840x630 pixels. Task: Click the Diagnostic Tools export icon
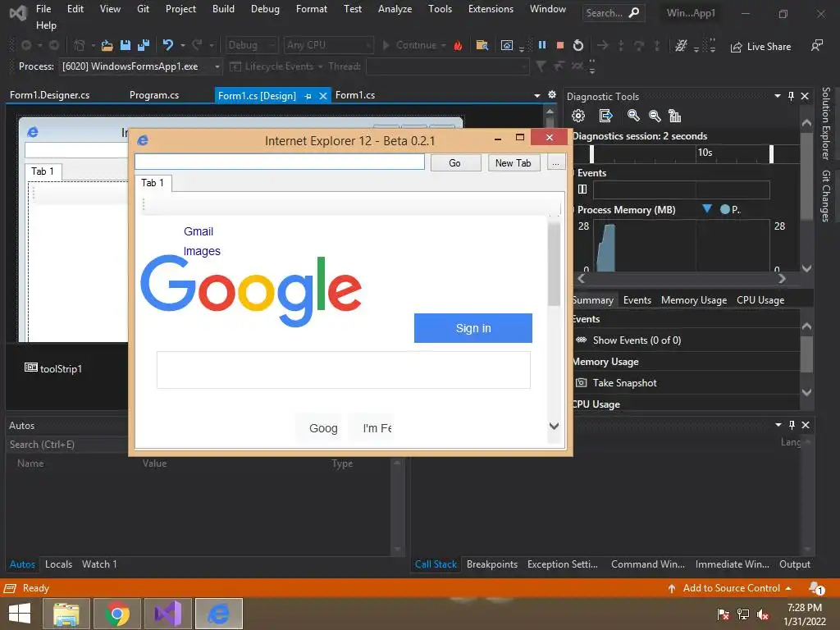click(606, 116)
